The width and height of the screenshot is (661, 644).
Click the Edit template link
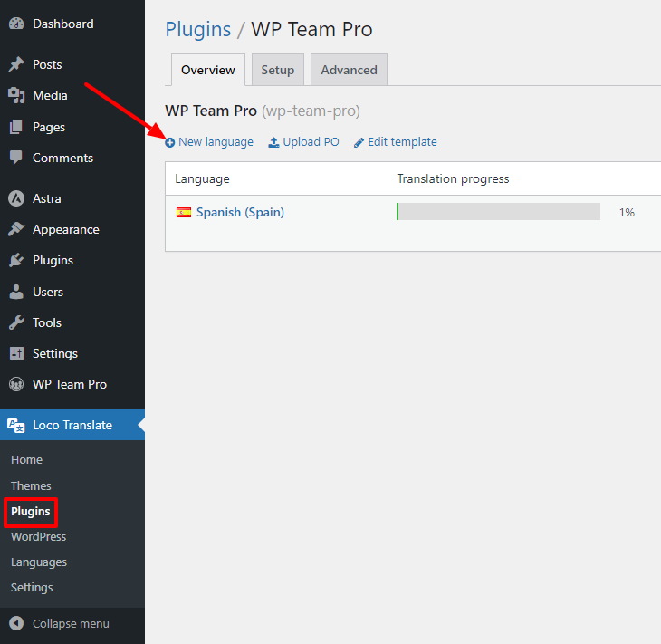[402, 142]
